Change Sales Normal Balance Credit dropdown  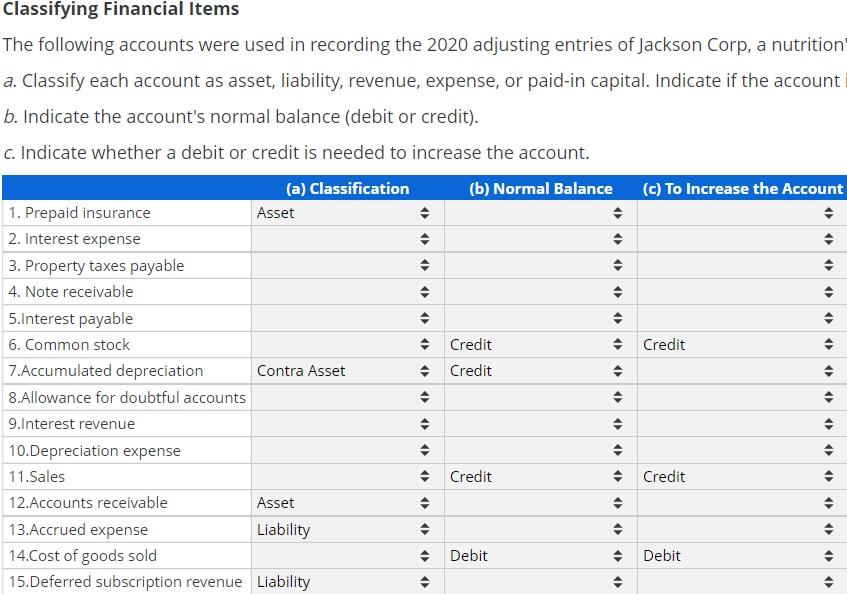click(540, 477)
